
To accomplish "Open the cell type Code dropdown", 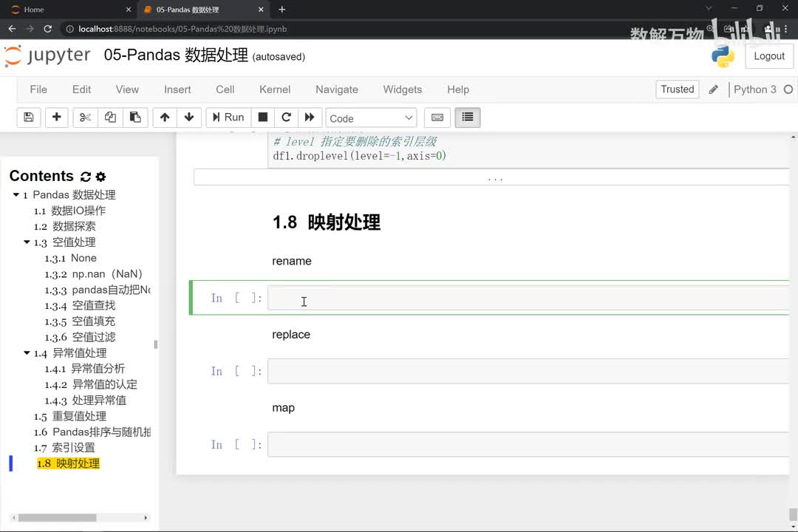I will (x=371, y=118).
